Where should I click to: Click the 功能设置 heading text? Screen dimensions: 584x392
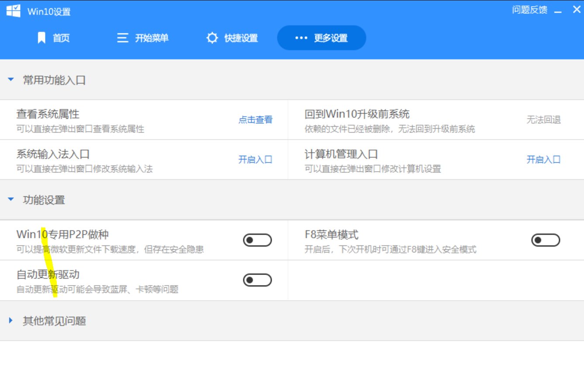point(44,200)
